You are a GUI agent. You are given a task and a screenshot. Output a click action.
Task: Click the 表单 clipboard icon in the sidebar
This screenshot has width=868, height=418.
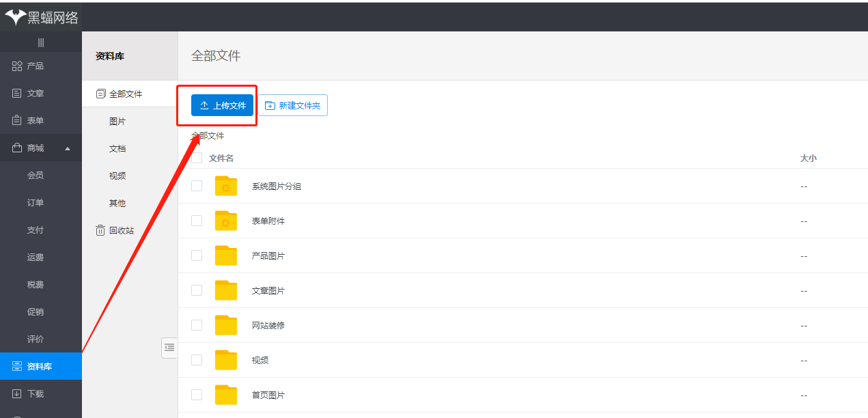[x=17, y=121]
